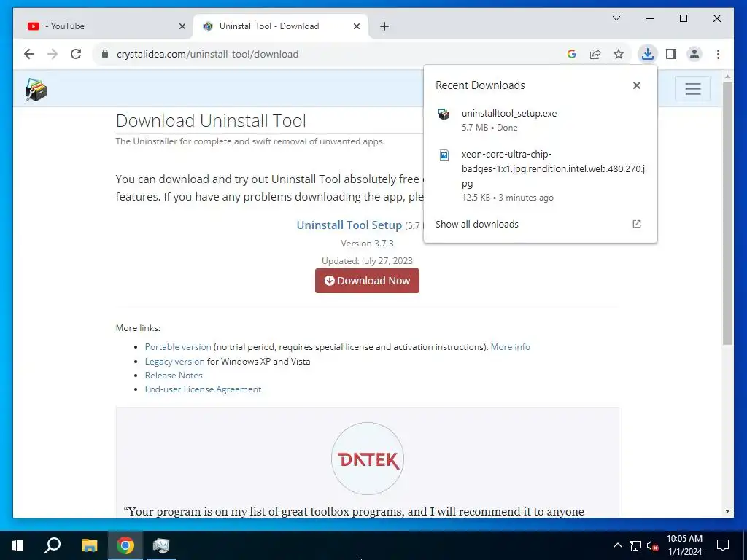The width and height of the screenshot is (747, 560).
Task: Open the Chrome profile avatar
Action: point(694,54)
